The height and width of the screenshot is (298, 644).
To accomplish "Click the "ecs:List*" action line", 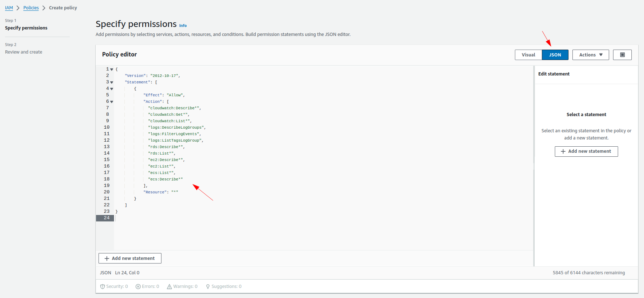I will click(162, 173).
